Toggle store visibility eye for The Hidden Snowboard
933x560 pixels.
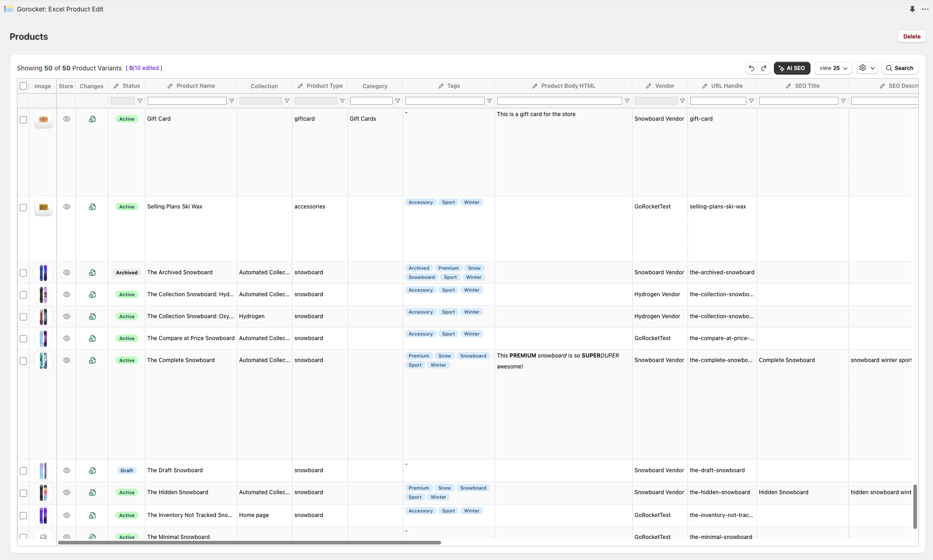tap(67, 492)
